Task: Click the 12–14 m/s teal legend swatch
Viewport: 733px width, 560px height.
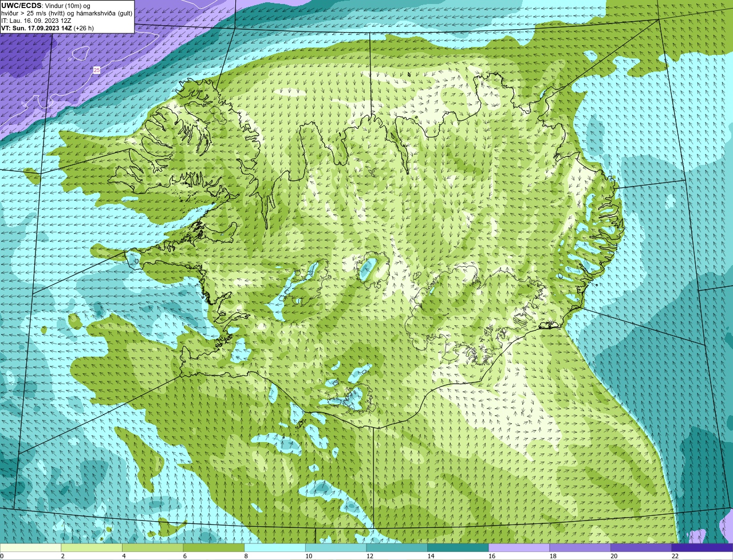Action: [397, 547]
